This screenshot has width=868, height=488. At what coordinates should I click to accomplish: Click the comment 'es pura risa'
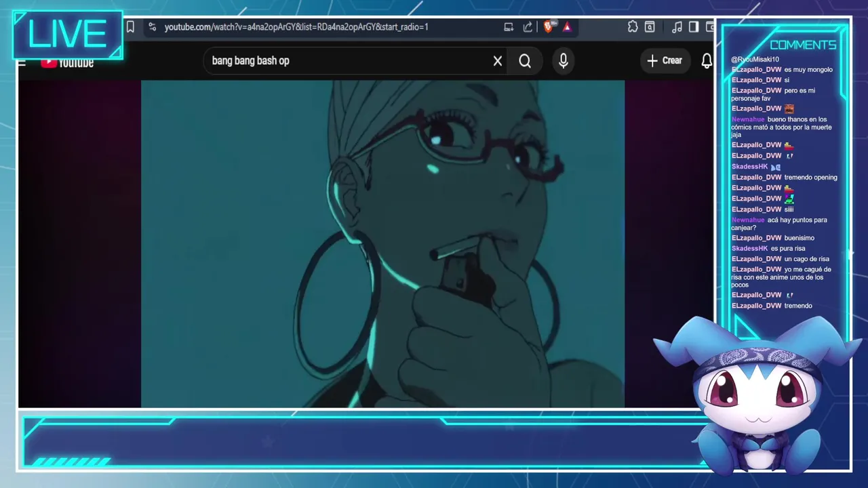788,249
